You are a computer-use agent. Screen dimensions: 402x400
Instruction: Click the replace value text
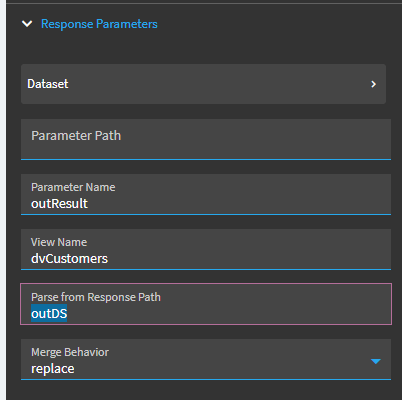pyautogui.click(x=53, y=369)
